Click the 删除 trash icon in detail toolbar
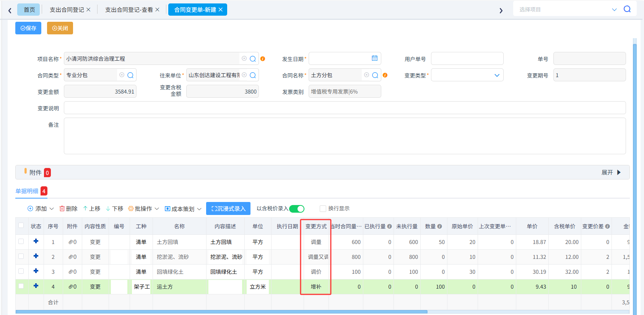Screen dimensions: 644x315 pyautogui.click(x=62, y=208)
